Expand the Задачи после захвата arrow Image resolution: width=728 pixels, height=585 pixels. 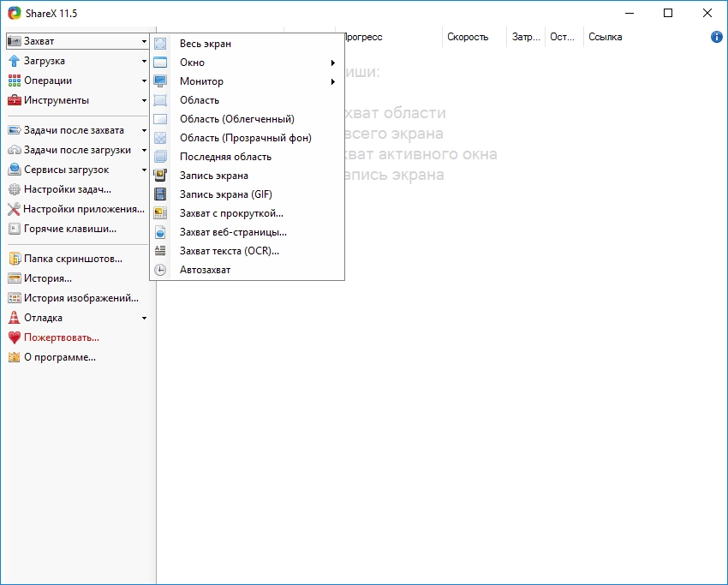(145, 131)
